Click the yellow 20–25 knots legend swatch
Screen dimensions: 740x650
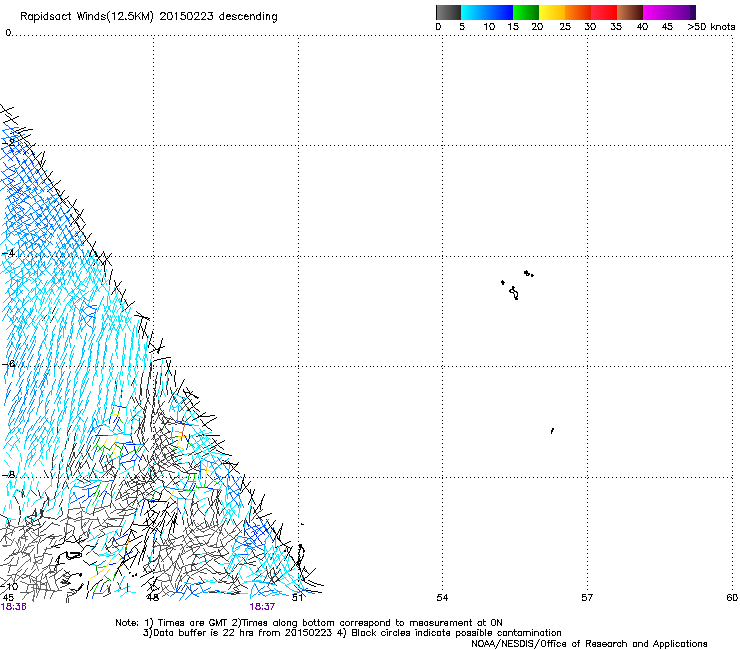(552, 12)
